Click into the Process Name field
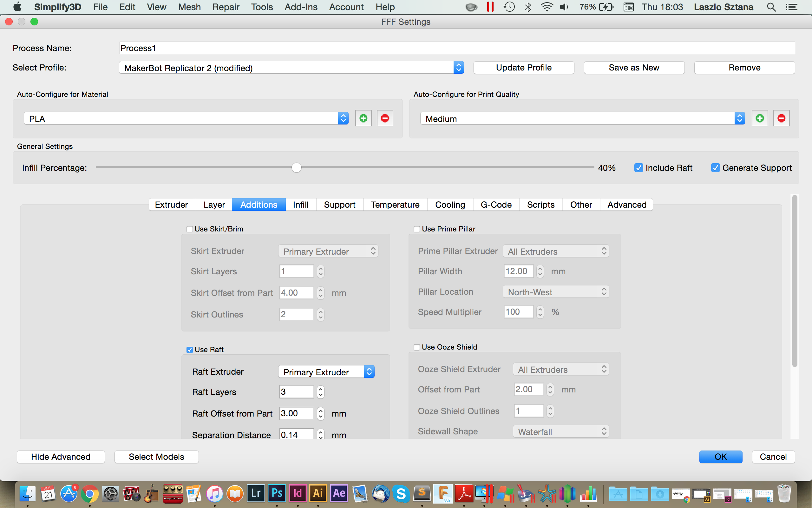 click(457, 48)
